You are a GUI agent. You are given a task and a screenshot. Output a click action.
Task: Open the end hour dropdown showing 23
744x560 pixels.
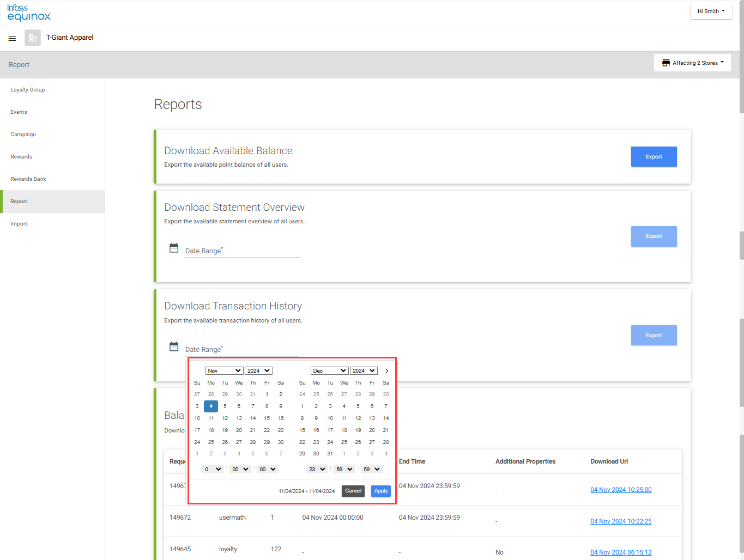coord(317,469)
